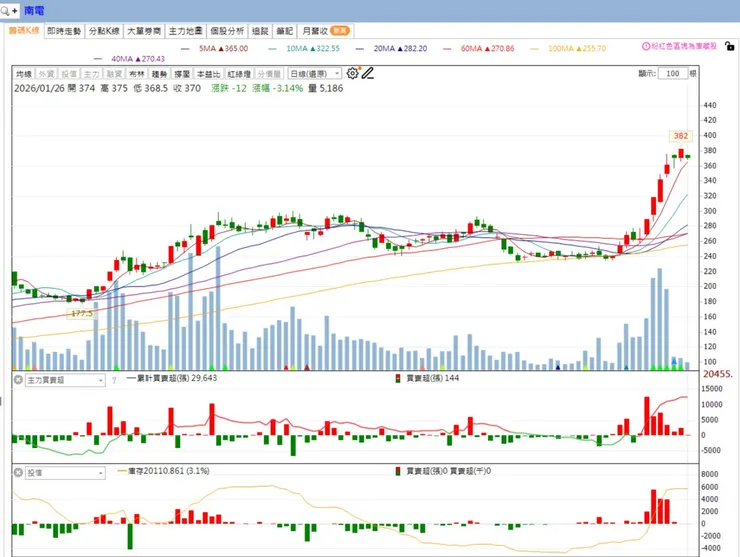Select the pencil drawing tool
Image resolution: width=740 pixels, height=557 pixels.
pyautogui.click(x=368, y=73)
